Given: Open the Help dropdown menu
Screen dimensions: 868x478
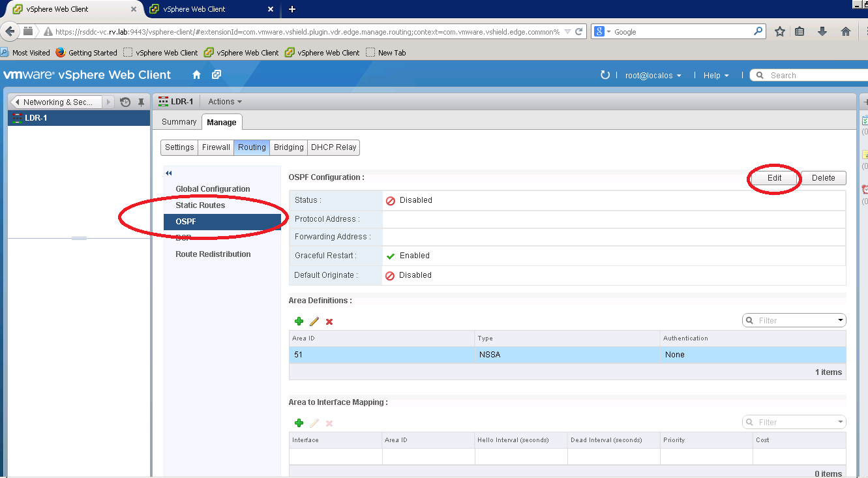Looking at the screenshot, I should pyautogui.click(x=715, y=76).
